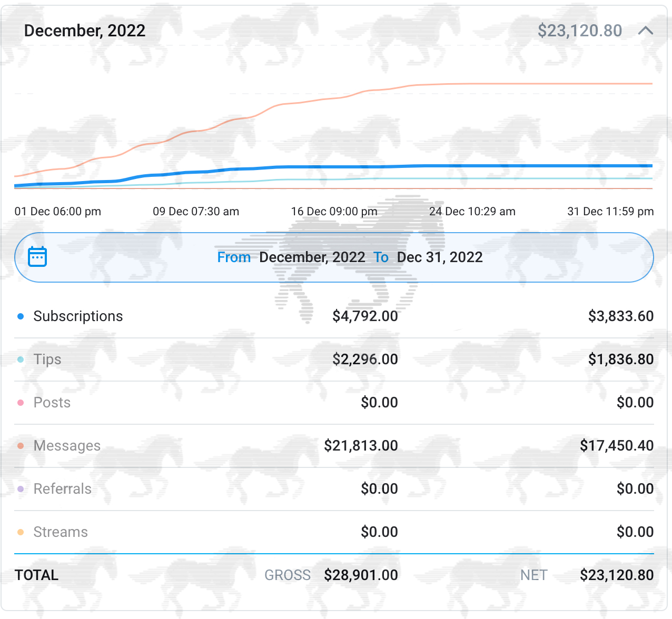Toggle the Streams series visibility

[61, 532]
